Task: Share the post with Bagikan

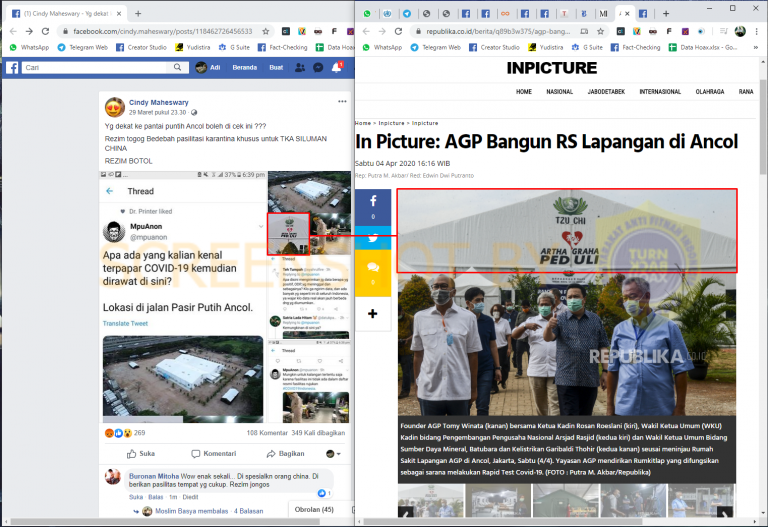Action: [x=286, y=454]
